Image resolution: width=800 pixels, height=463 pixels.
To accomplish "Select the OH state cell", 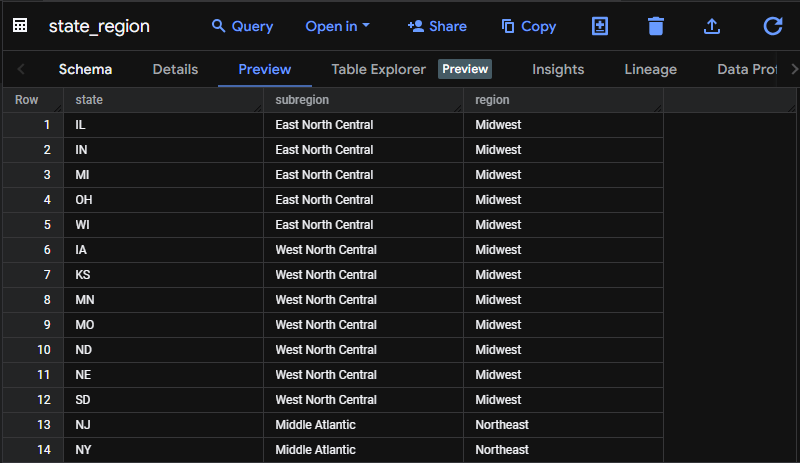I will click(163, 200).
